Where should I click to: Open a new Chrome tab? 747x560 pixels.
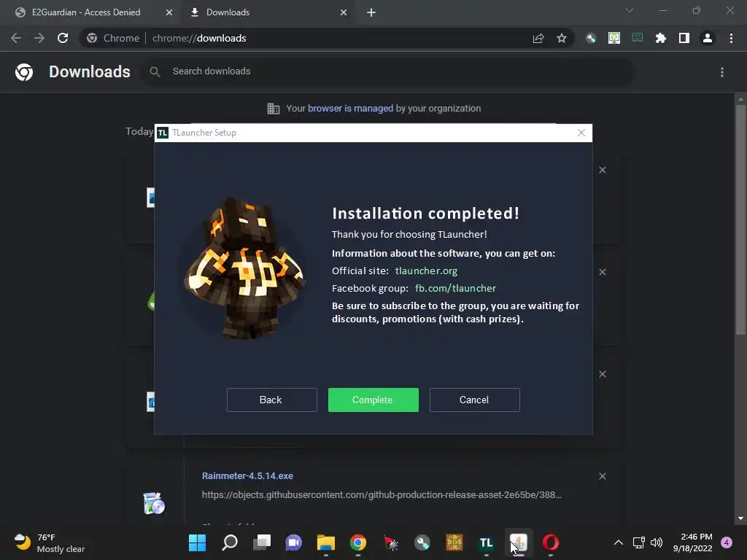371,13
